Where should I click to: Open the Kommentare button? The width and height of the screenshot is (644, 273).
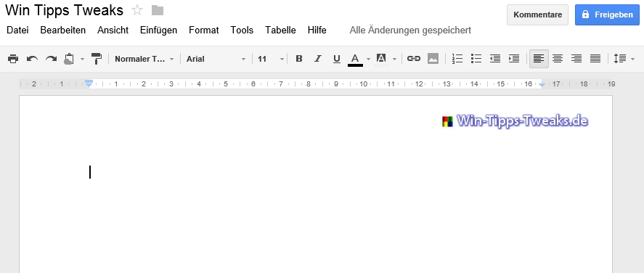coord(537,15)
